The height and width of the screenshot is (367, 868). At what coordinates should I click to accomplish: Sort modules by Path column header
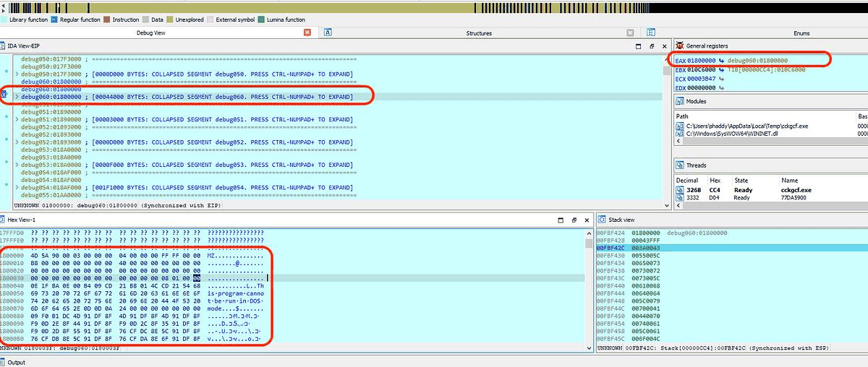(x=765, y=116)
